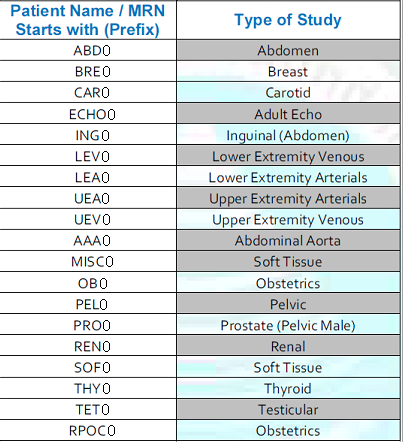The height and width of the screenshot is (442, 403).
Task: Click the BRE0 prefix cell
Action: (88, 72)
